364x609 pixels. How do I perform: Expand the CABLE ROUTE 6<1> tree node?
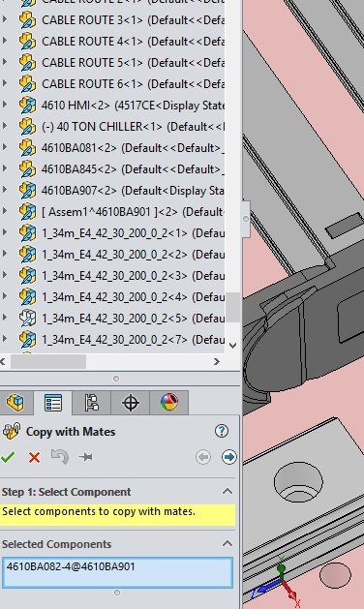coord(5,83)
